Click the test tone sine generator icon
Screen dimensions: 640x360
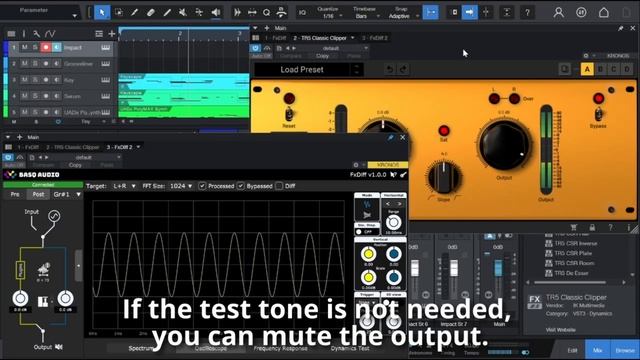[x=54, y=216]
